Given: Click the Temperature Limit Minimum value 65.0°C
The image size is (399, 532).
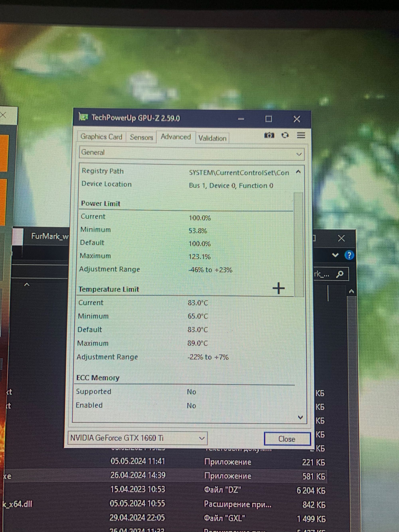Looking at the screenshot, I should click(198, 316).
